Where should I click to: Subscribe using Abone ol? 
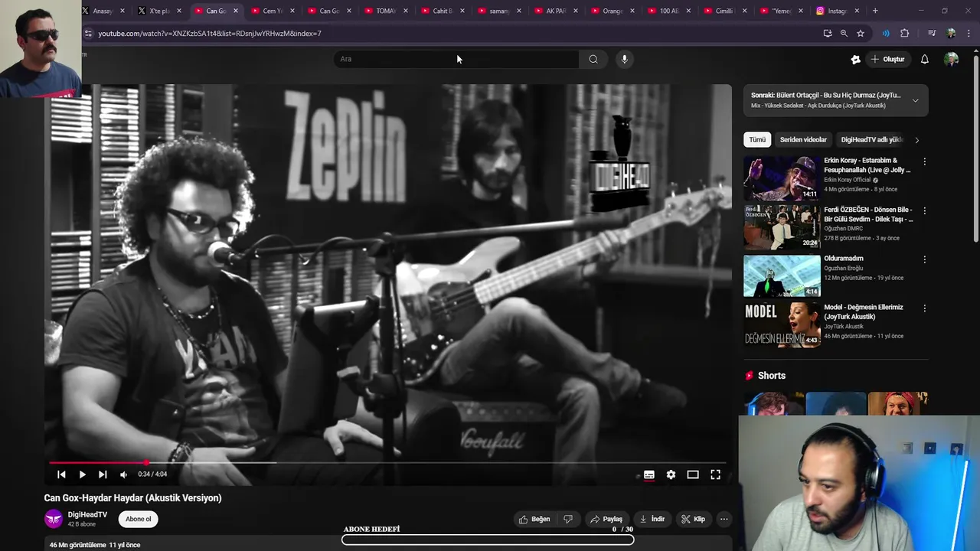139,519
